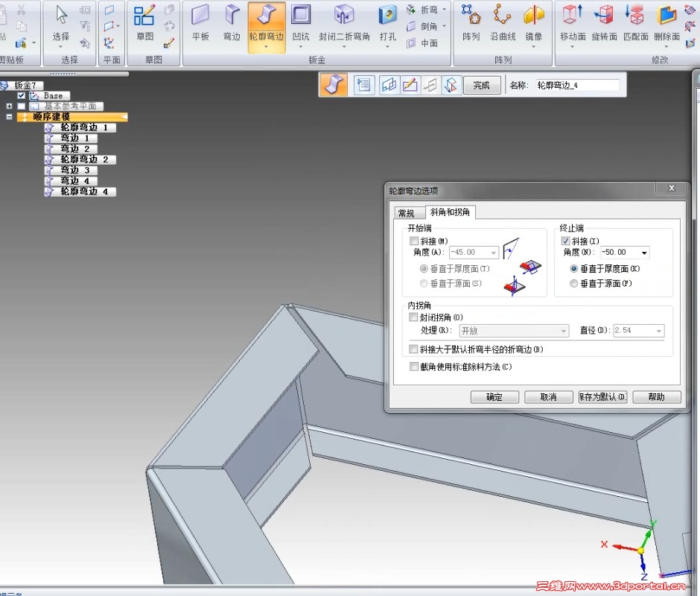
Task: Select 弯边 3 in the tree
Action: [71, 170]
